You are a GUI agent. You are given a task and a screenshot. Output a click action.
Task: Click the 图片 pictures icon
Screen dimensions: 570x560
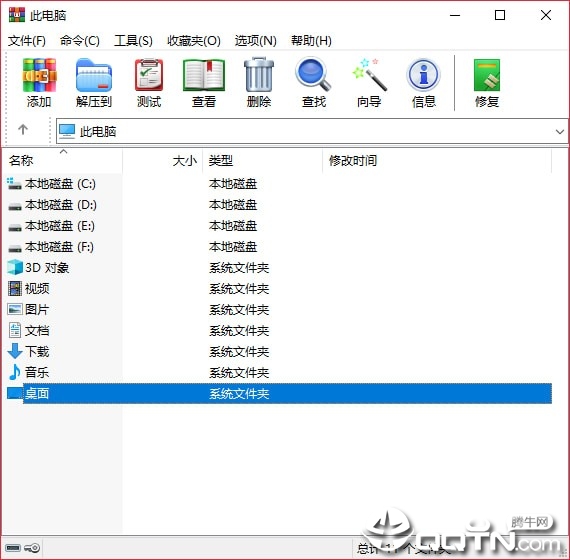(15, 309)
